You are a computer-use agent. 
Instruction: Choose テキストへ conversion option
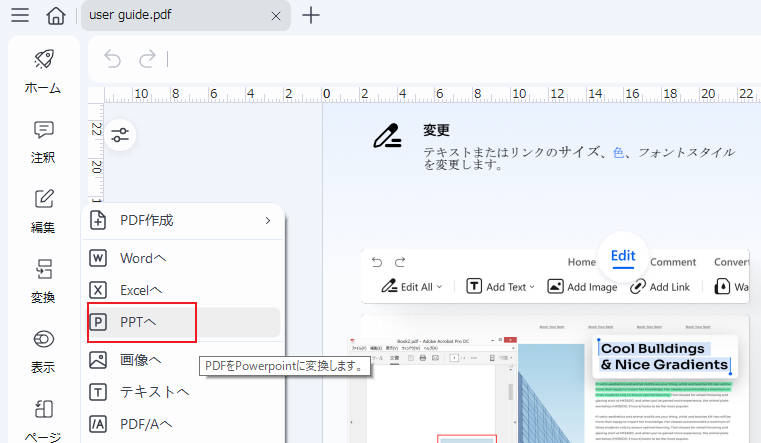[183, 392]
